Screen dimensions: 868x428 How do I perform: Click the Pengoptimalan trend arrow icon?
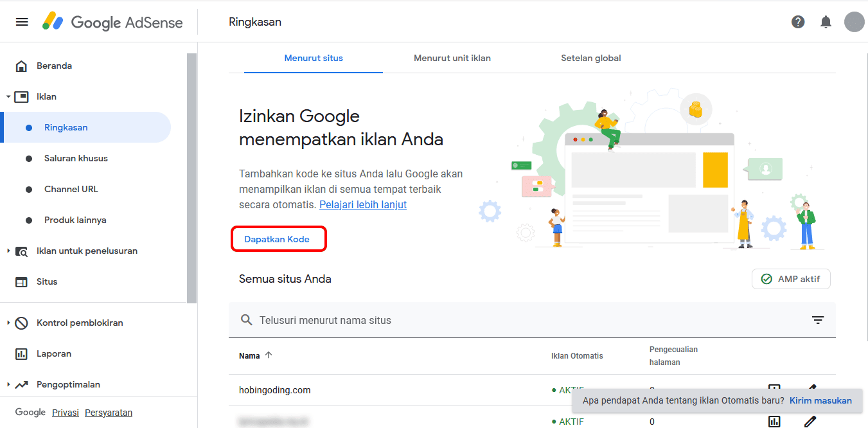click(21, 384)
